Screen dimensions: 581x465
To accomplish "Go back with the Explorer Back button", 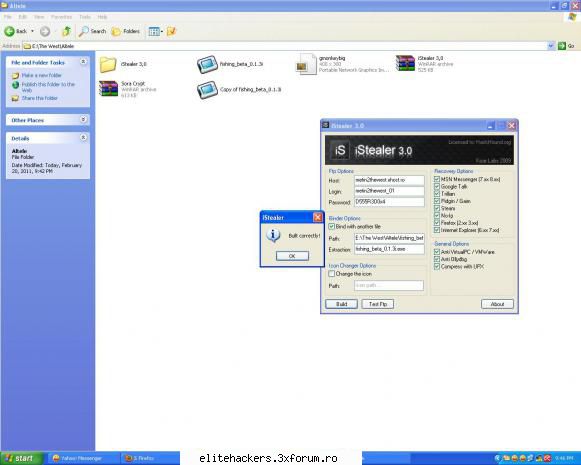I will (16, 31).
